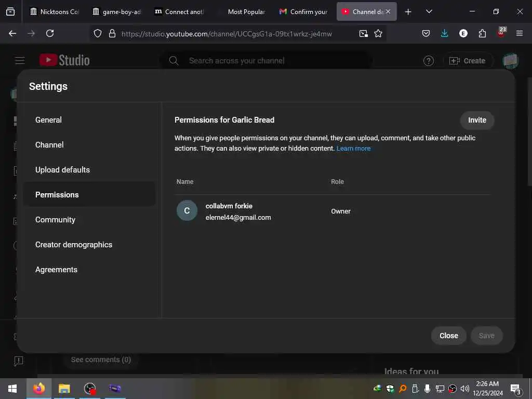
Task: Open the channel account avatar
Action: [510, 61]
